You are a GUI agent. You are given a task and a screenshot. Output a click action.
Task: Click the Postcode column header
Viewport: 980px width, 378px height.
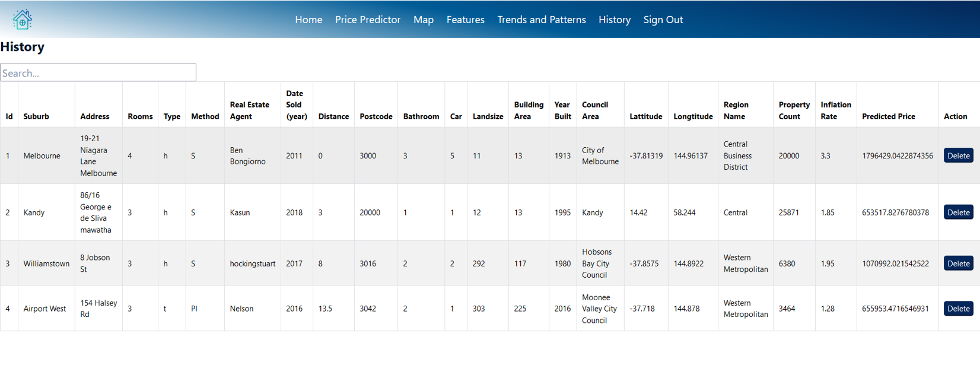[376, 116]
